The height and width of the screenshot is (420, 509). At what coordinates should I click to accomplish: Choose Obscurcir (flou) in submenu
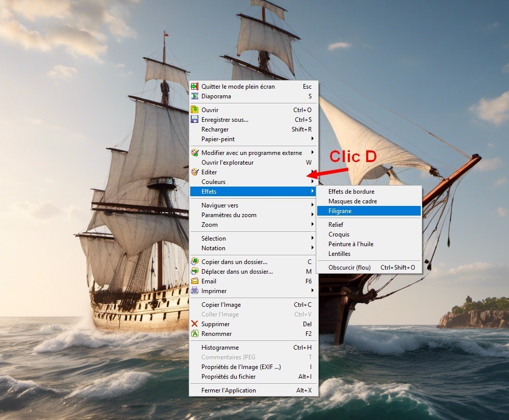369,268
